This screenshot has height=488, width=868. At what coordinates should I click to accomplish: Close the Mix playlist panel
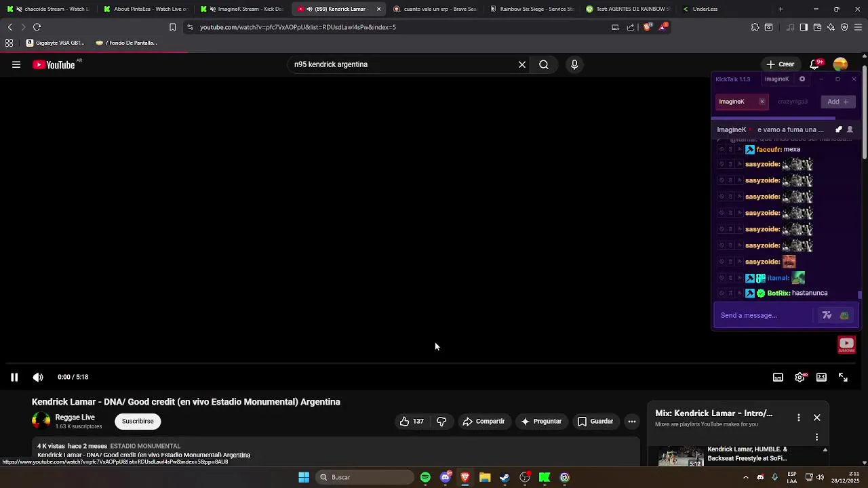tap(816, 418)
